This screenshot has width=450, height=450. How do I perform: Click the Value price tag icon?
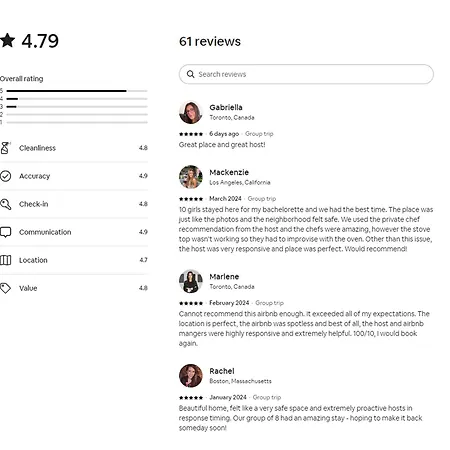(x=5, y=288)
